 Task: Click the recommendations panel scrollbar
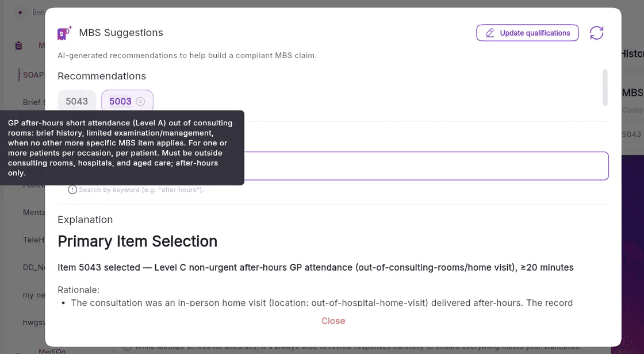point(604,87)
